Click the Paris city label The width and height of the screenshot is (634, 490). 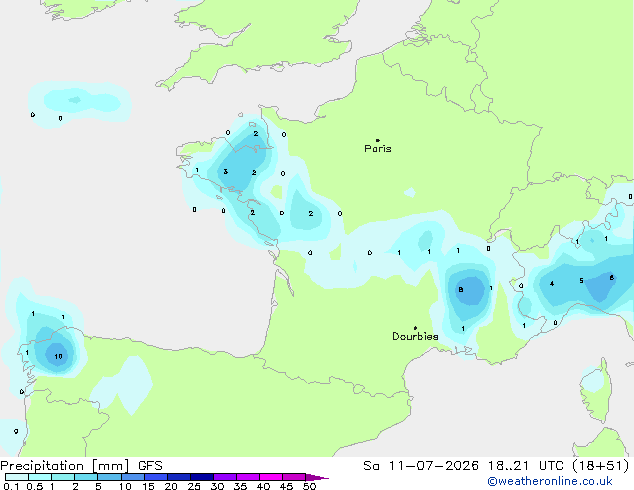point(378,149)
